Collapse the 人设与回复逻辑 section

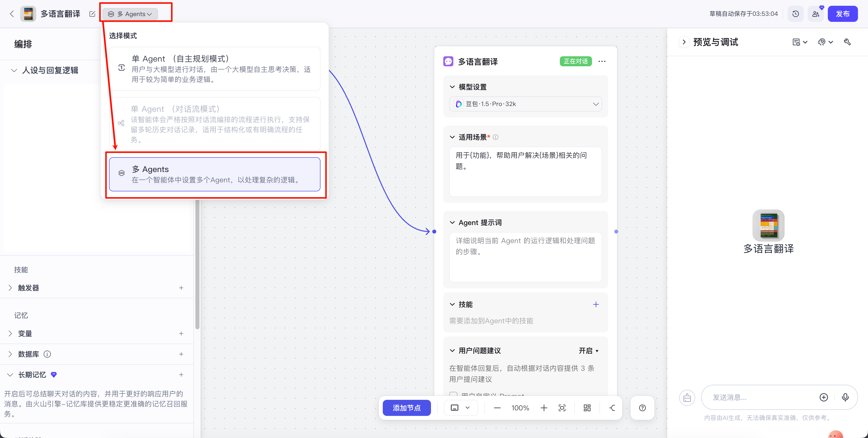14,70
